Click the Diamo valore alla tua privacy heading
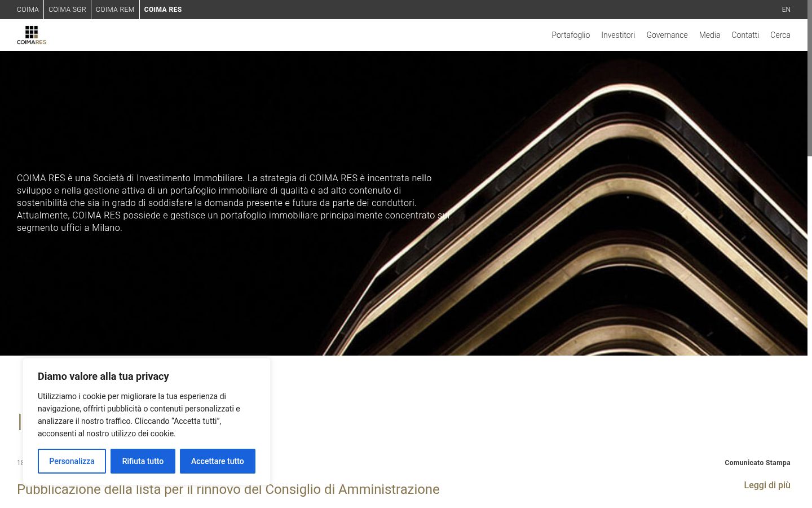 tap(103, 376)
